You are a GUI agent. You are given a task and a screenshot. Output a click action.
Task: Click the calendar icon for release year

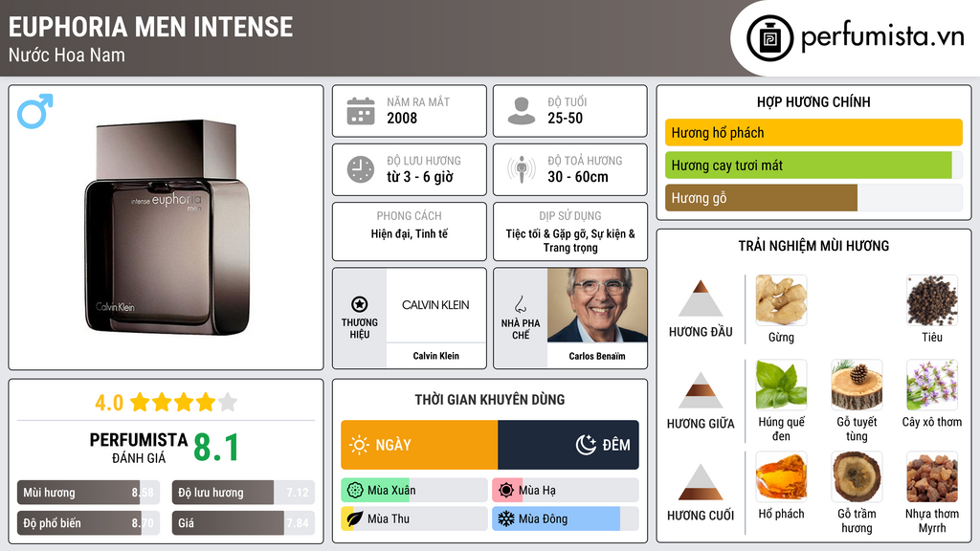pyautogui.click(x=360, y=111)
